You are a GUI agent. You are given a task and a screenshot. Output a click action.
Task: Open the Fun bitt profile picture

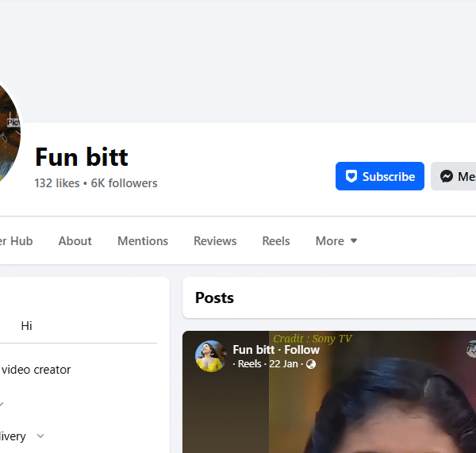click(x=9, y=131)
